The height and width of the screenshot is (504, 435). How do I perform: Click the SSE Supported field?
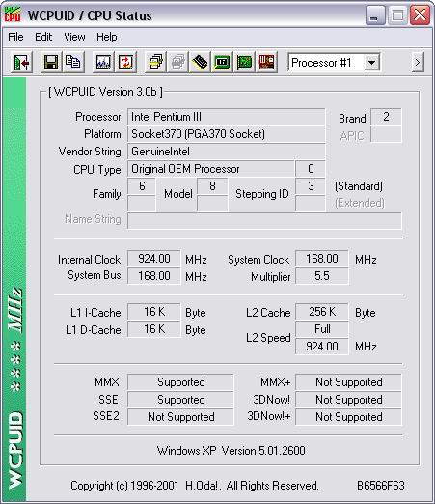180,400
